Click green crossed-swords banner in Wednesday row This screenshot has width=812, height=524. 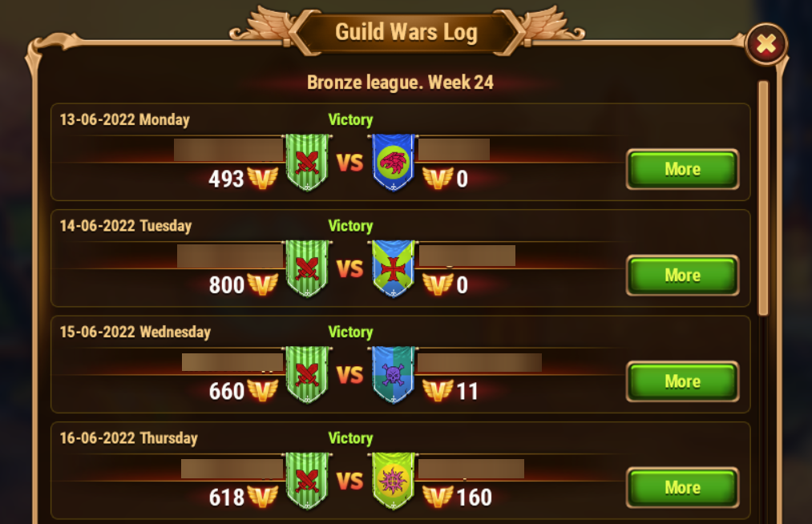pyautogui.click(x=307, y=374)
